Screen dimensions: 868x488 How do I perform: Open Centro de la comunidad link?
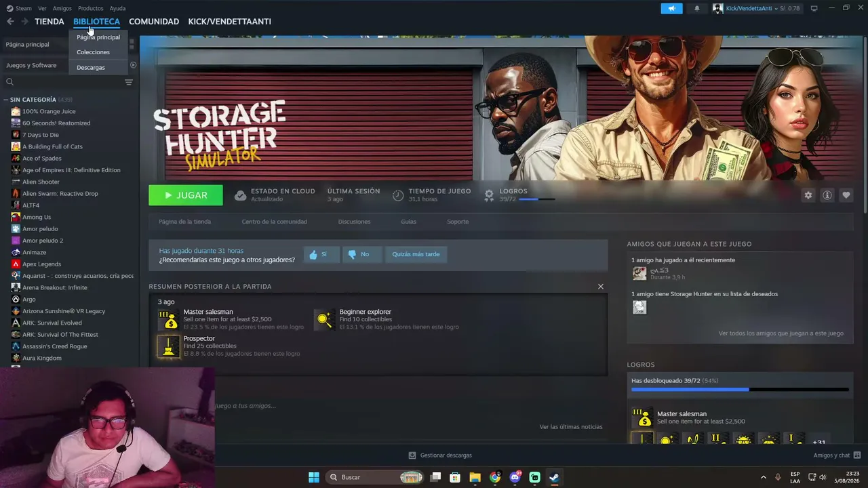coord(274,222)
